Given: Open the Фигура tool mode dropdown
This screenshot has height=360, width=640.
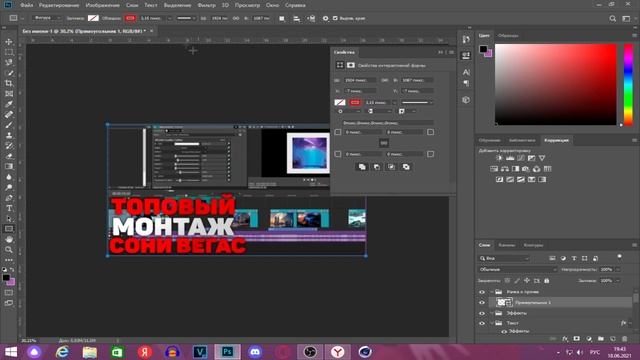Looking at the screenshot, I should click(x=47, y=18).
